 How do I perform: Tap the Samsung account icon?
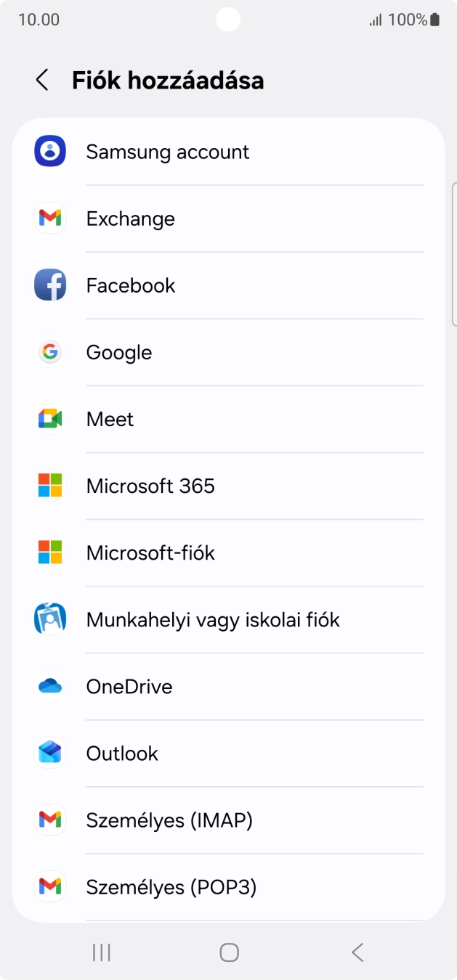[x=49, y=152]
